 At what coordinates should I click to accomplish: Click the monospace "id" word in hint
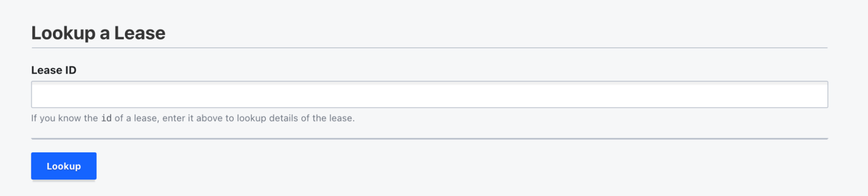click(106, 118)
